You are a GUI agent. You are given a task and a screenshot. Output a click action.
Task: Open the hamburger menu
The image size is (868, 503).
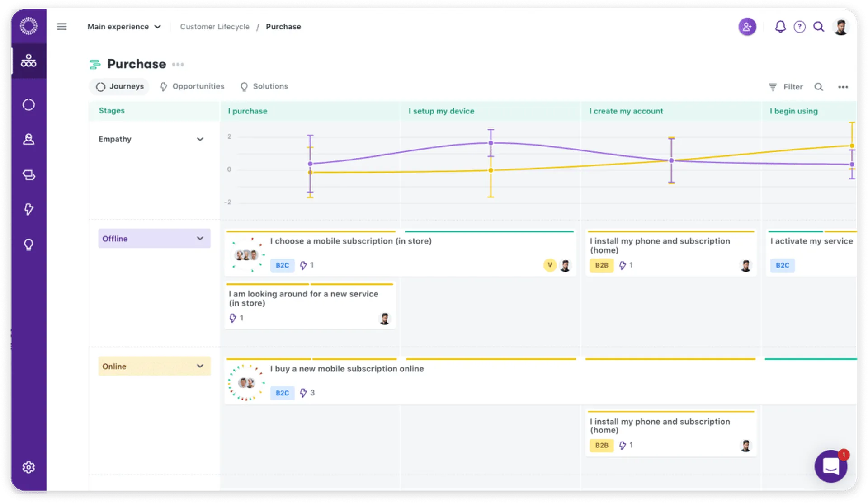61,27
